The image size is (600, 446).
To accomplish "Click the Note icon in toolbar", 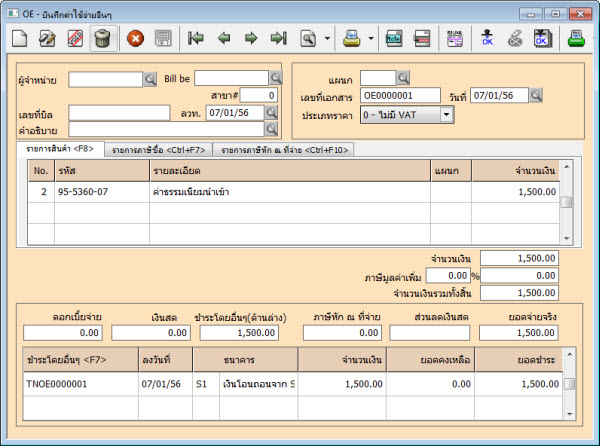I will (394, 38).
